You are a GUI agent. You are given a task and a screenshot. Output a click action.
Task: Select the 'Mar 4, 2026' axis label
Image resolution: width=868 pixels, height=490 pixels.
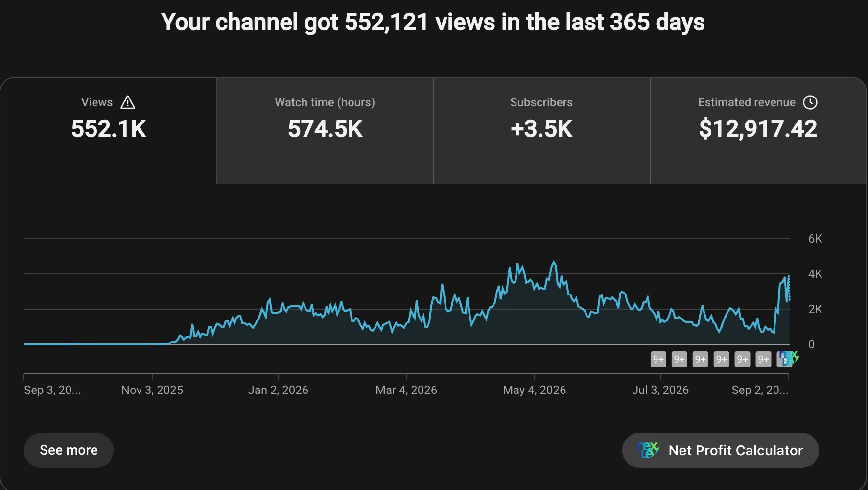coord(406,390)
